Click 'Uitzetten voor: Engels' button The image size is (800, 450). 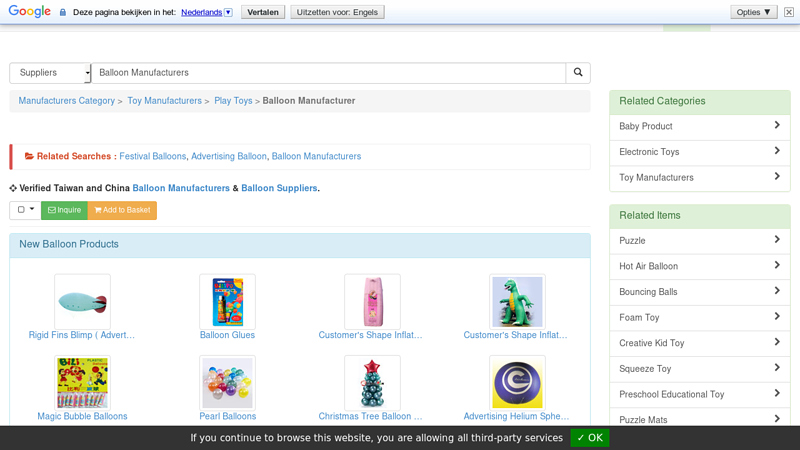coord(337,12)
